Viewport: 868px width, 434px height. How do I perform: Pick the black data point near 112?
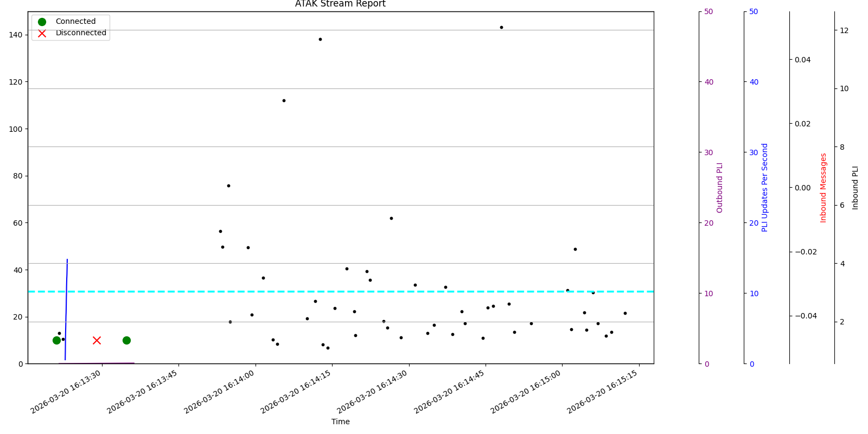[x=284, y=100]
